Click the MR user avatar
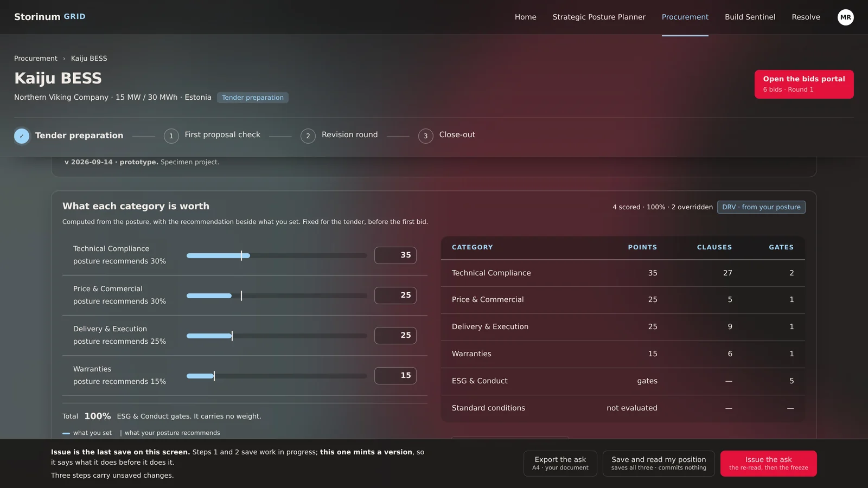Image resolution: width=868 pixels, height=488 pixels. tap(845, 17)
